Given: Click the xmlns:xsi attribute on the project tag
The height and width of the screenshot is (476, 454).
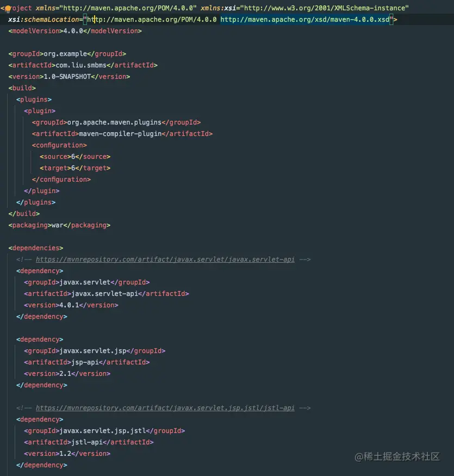Looking at the screenshot, I should (218, 8).
